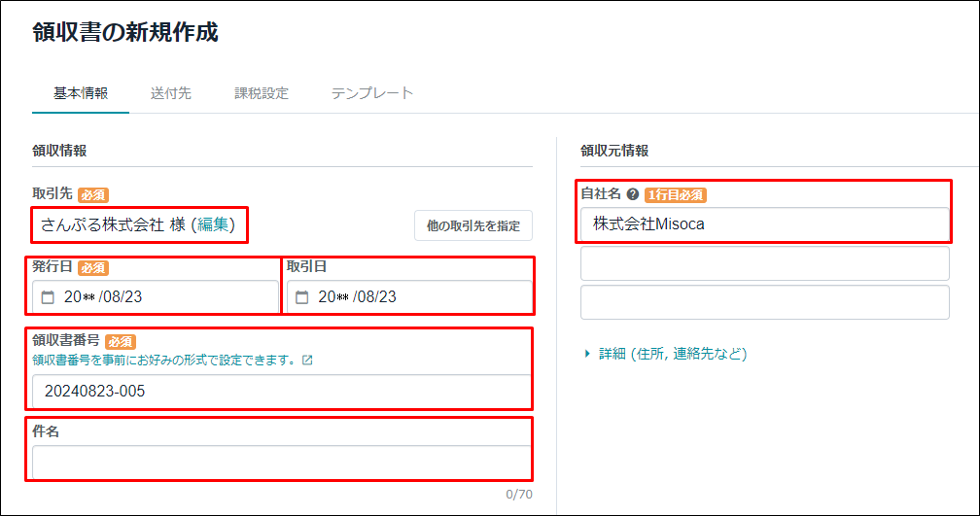Screen dimensions: 980x516
Task: Click the 領収書の新規作成 heading
Action: 125,32
